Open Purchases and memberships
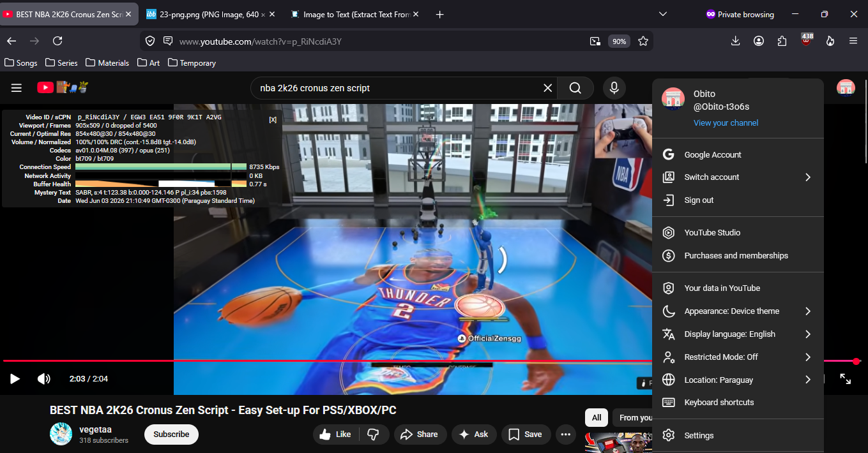Image resolution: width=868 pixels, height=453 pixels. click(x=738, y=256)
